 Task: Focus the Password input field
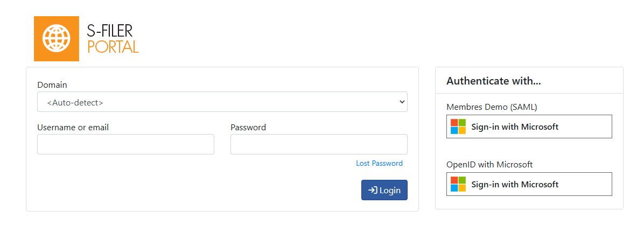click(319, 144)
